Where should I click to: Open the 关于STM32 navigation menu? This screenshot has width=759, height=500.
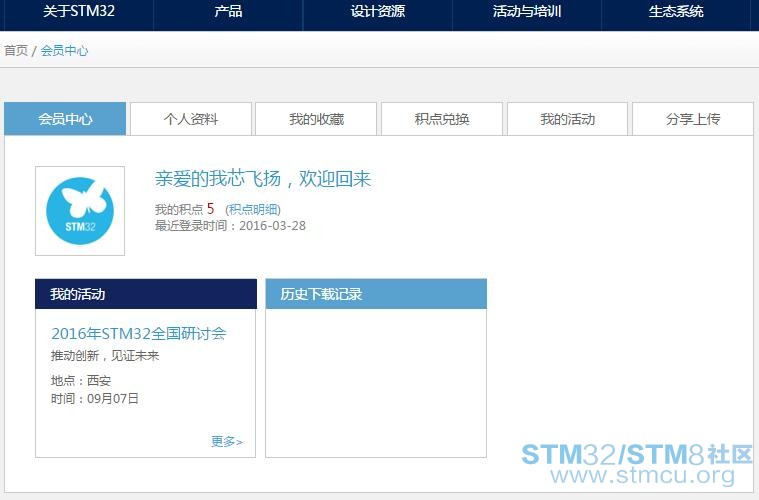[x=79, y=11]
